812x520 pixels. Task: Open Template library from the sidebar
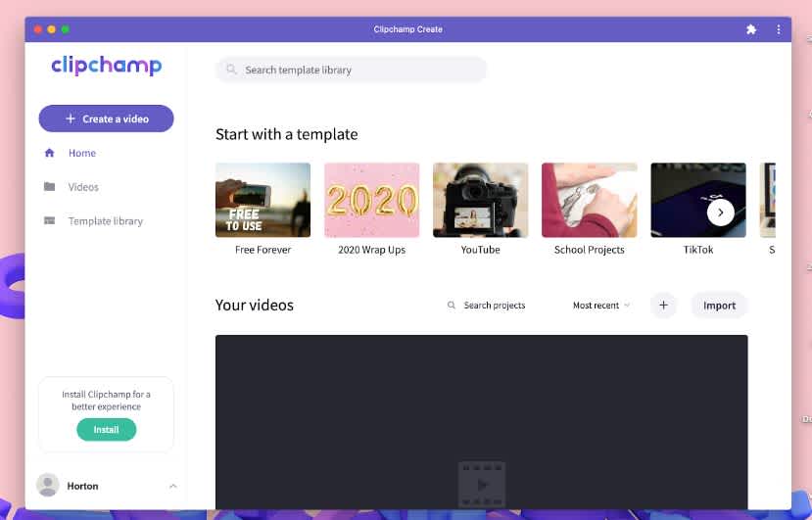coord(106,221)
